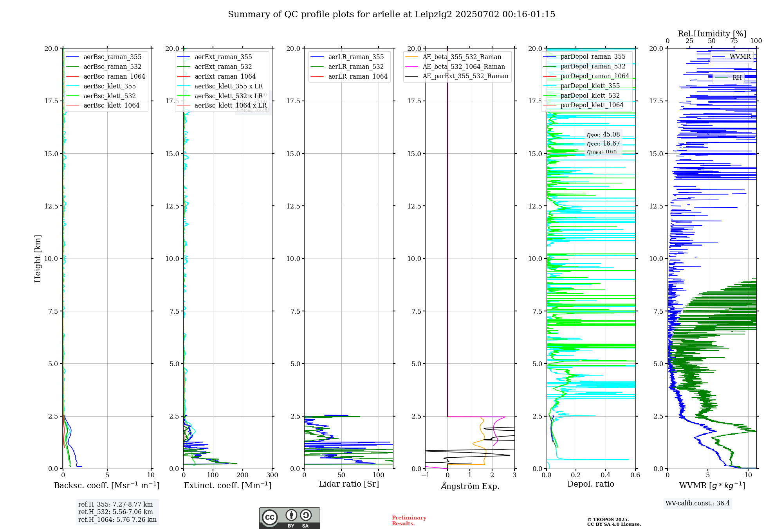Viewport: 783px width, 532px height.
Task: Click the η532: 16.67 annotation
Action: [603, 144]
